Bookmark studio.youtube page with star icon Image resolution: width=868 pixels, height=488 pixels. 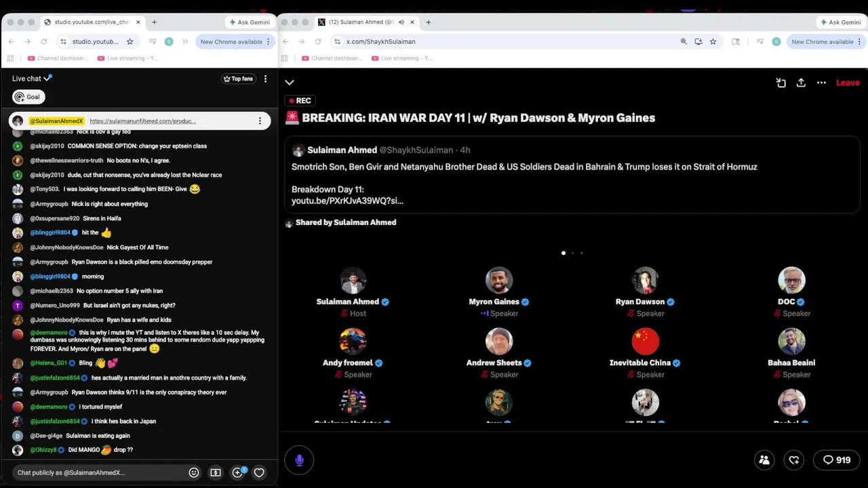pos(130,41)
